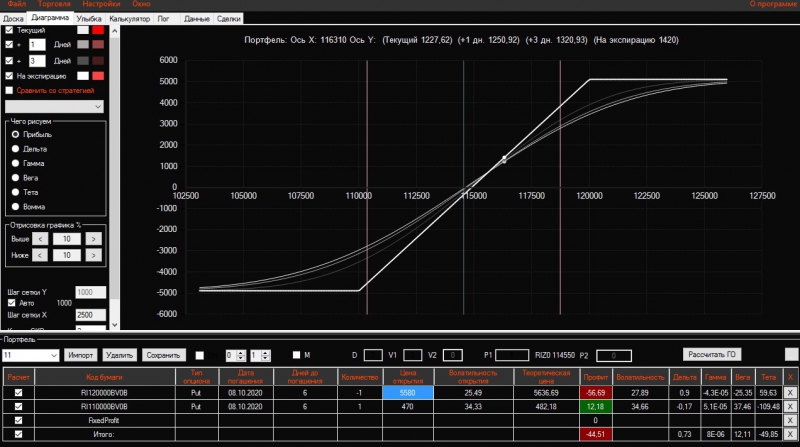800x447 pixels.
Task: Expand the strategy comparison combo box
Action: click(x=54, y=107)
